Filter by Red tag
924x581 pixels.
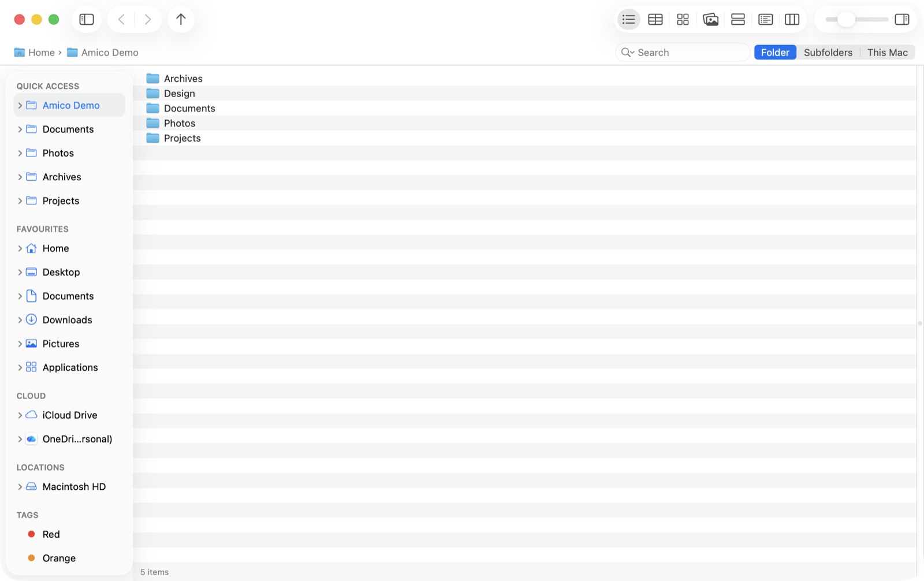click(69, 534)
